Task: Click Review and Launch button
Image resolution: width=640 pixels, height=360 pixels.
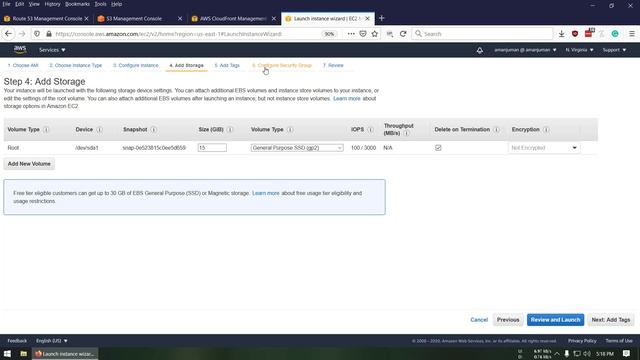Action: pos(555,320)
